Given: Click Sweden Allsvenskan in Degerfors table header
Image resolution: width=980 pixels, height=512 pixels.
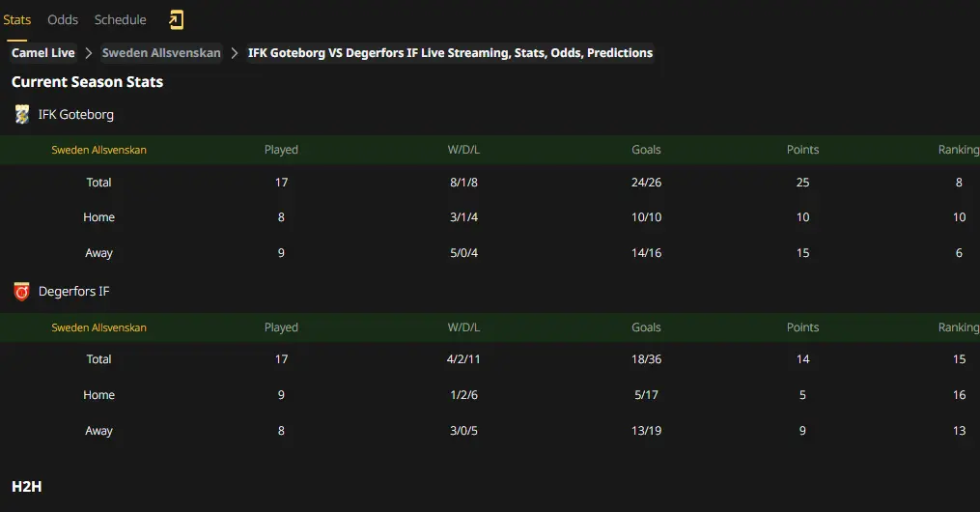Looking at the screenshot, I should pyautogui.click(x=98, y=327).
